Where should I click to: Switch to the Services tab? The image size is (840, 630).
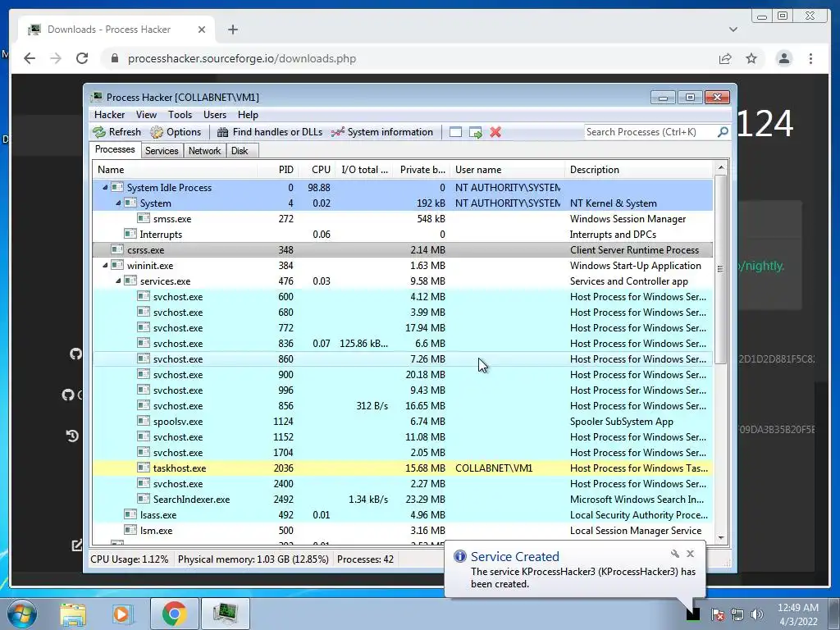coord(162,151)
